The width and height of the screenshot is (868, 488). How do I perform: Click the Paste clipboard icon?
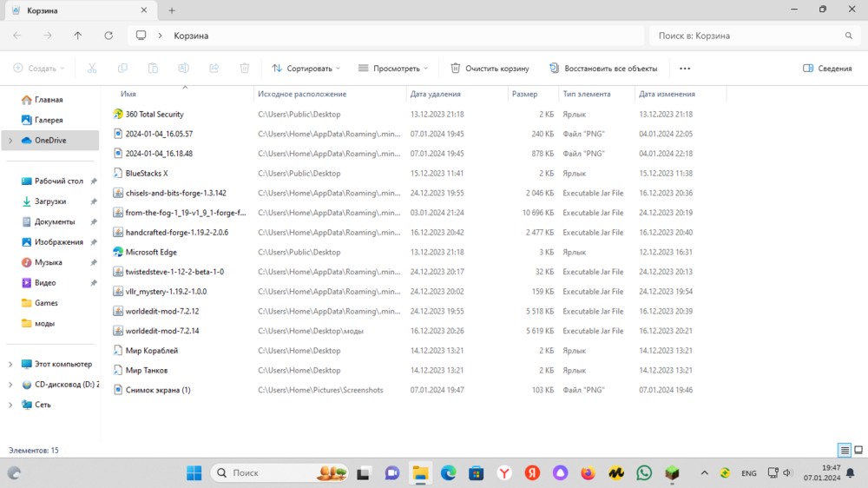coord(153,68)
